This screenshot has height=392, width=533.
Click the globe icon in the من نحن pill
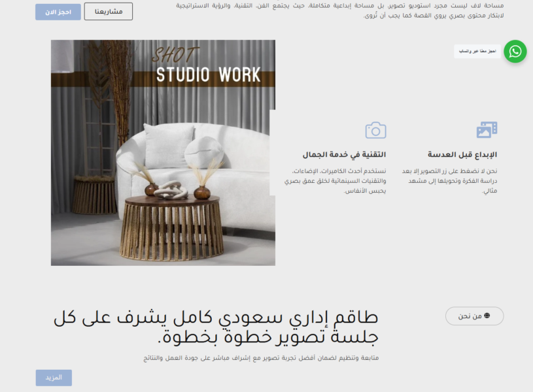point(487,316)
